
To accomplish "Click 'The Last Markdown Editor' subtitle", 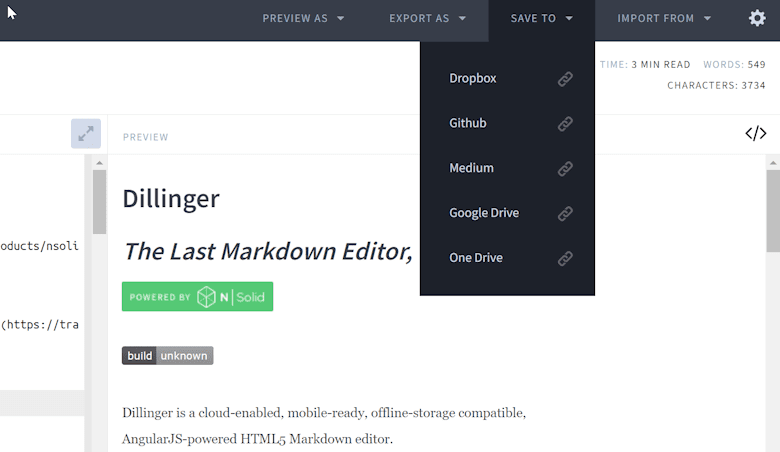I will [x=268, y=251].
